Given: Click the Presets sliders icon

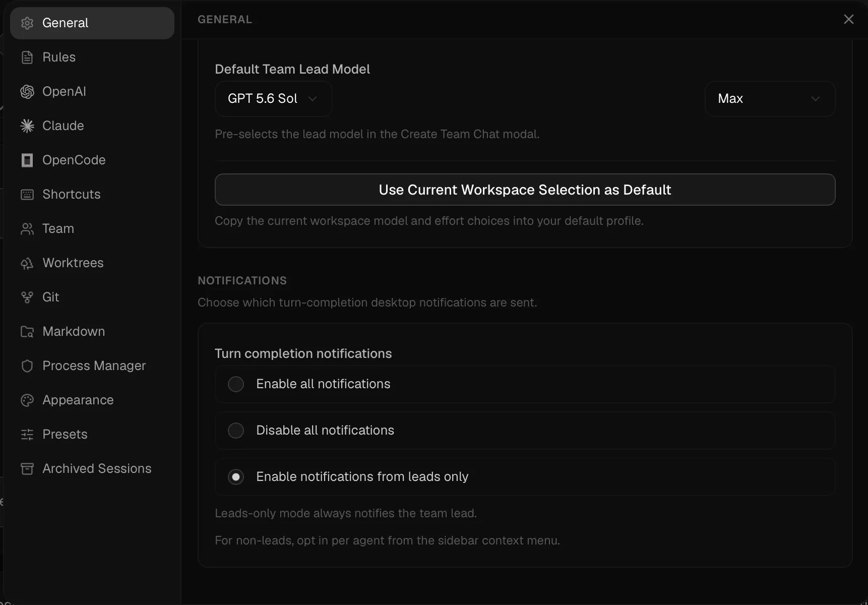Looking at the screenshot, I should click(x=27, y=435).
